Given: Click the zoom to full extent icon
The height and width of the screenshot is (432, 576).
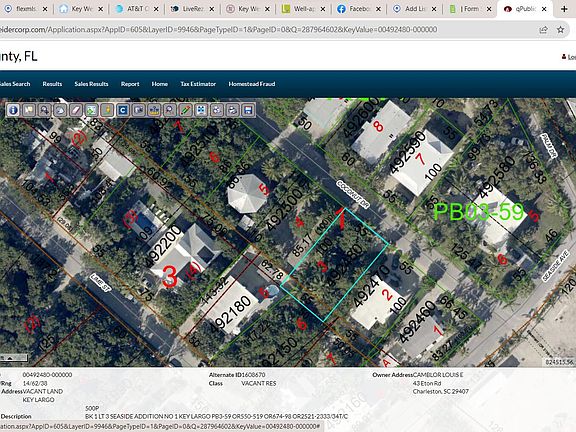Looking at the screenshot, I should coord(201,110).
